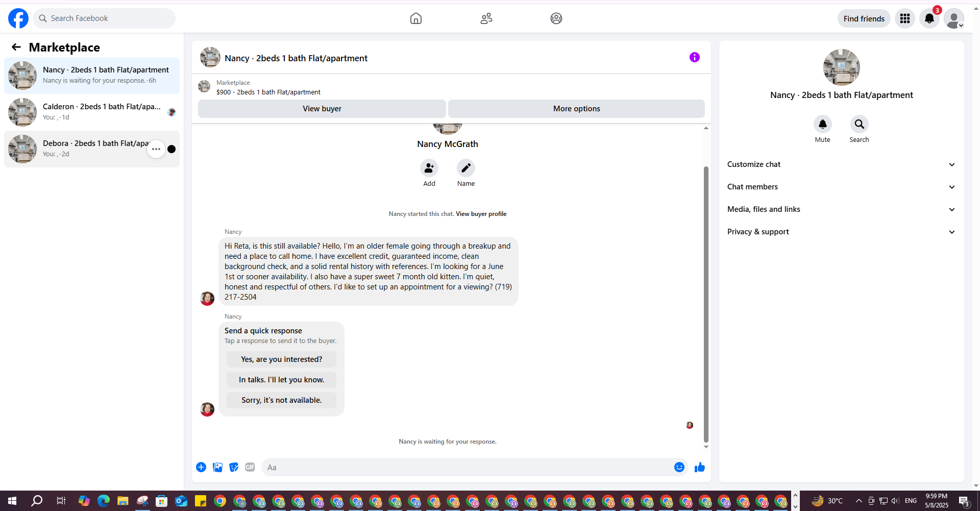Click the listing thumbnail in chat header
The width and height of the screenshot is (980, 511).
click(210, 57)
